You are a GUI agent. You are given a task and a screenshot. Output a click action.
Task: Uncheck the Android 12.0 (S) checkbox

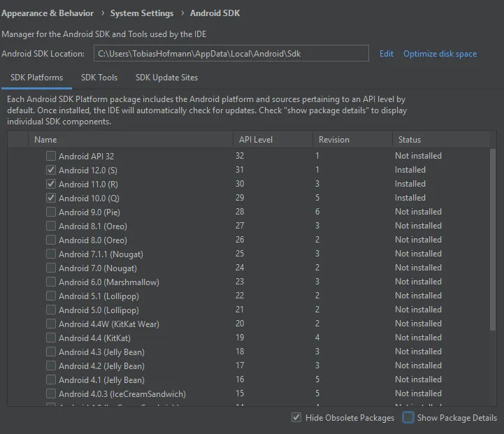click(51, 170)
